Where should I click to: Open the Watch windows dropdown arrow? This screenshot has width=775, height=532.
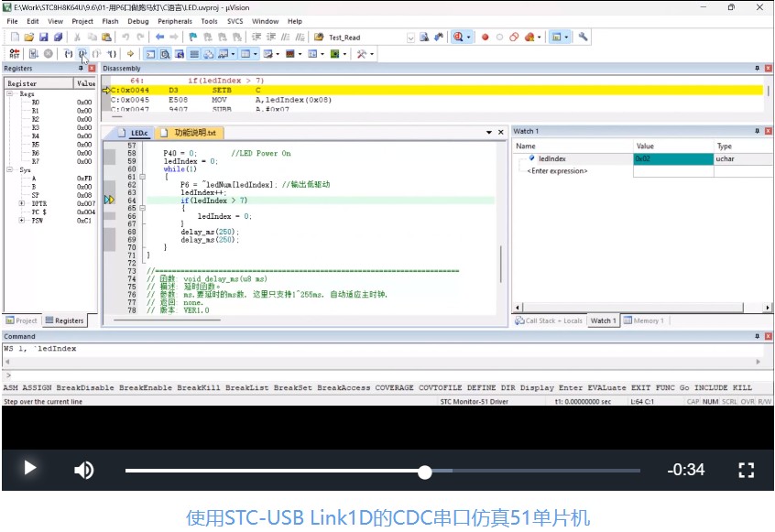point(233,54)
